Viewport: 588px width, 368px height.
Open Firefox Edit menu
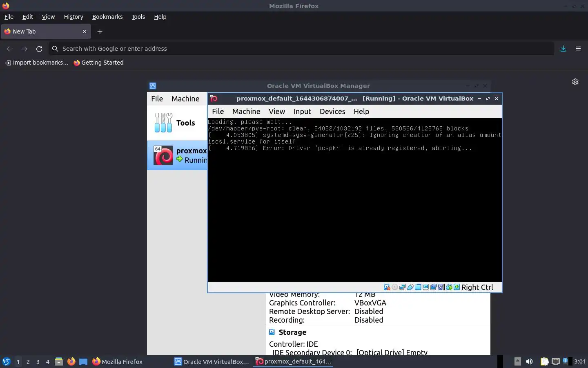[28, 17]
